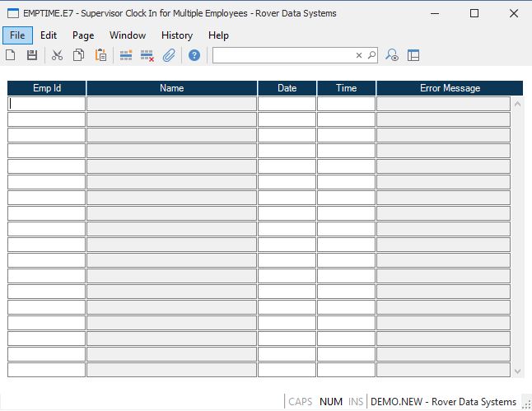Open the File menu
This screenshot has width=532, height=411.
click(17, 35)
